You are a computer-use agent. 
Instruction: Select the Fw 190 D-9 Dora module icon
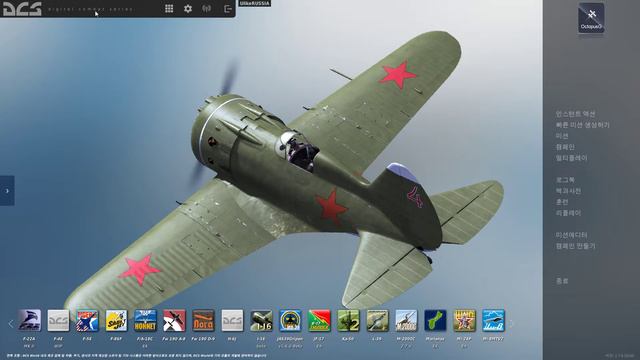tap(203, 320)
